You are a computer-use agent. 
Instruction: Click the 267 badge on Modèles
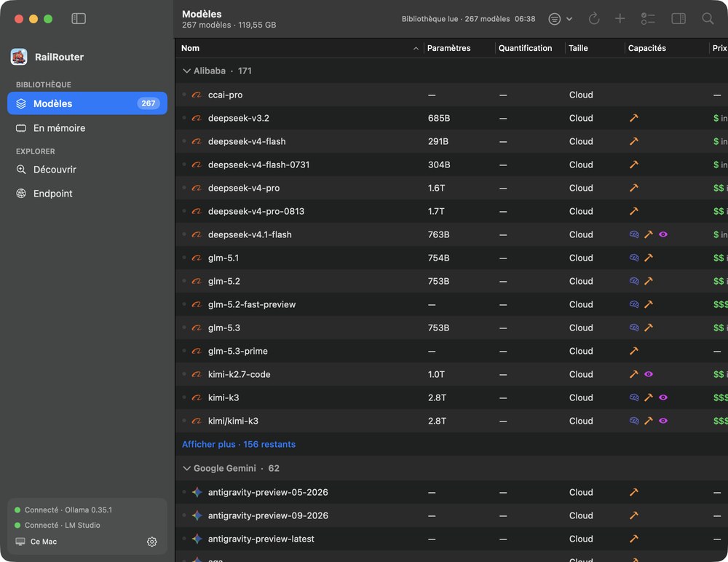(x=148, y=103)
